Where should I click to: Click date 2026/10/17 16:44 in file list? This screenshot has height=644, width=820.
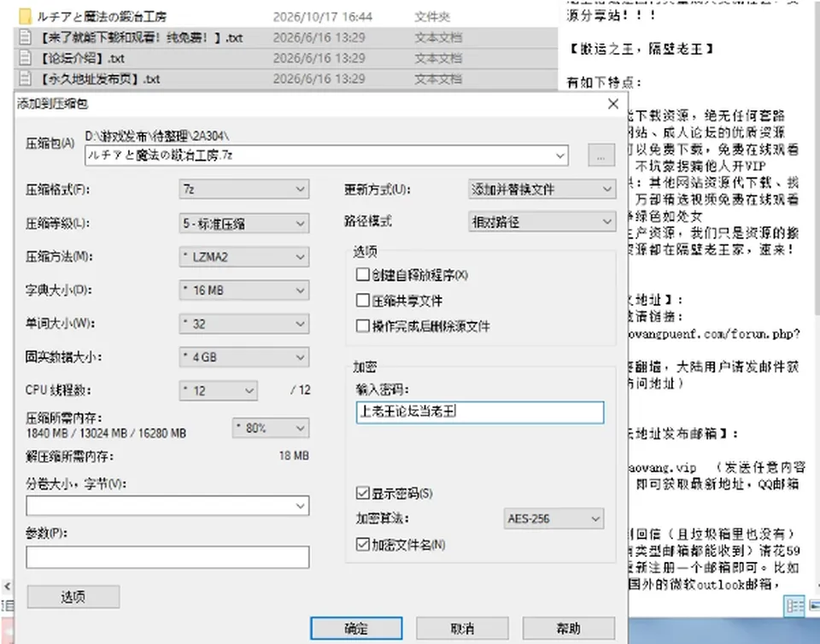pyautogui.click(x=323, y=17)
